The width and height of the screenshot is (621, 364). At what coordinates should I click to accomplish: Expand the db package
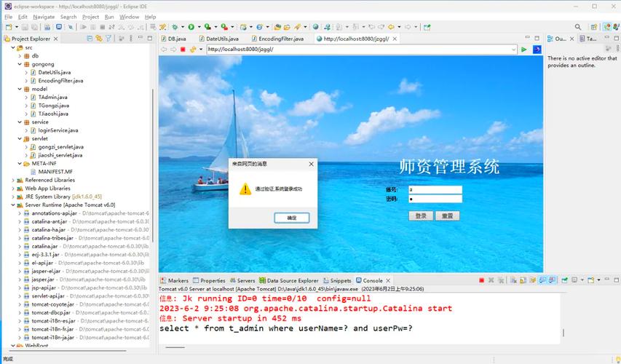(x=20, y=56)
